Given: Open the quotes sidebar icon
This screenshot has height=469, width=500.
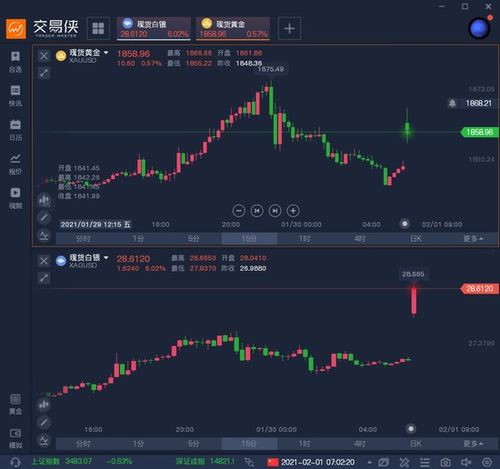Looking at the screenshot, I should pos(15,164).
